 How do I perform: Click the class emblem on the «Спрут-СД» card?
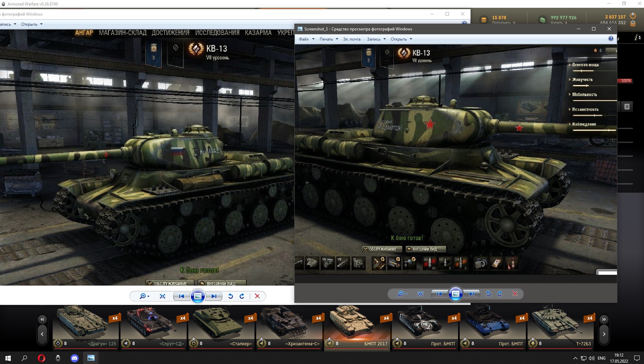(126, 343)
